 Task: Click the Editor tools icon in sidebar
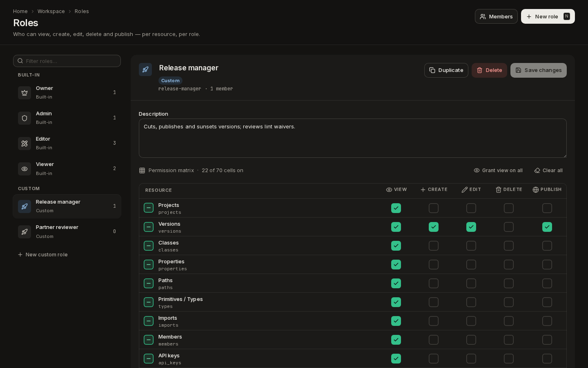coord(24,144)
